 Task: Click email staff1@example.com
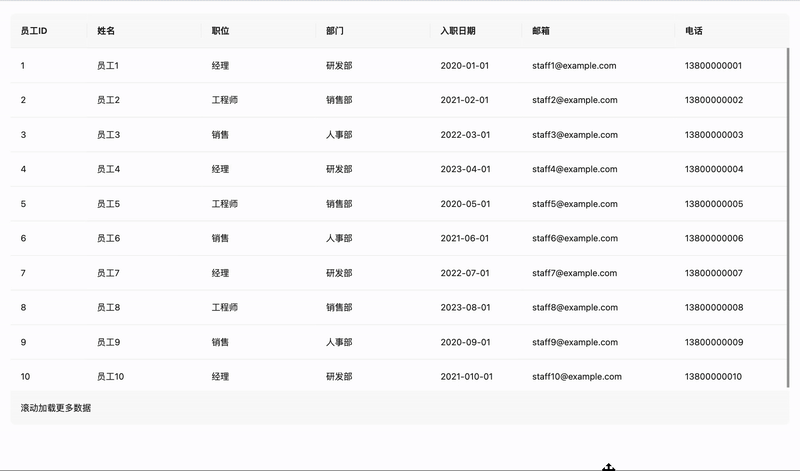tap(574, 65)
